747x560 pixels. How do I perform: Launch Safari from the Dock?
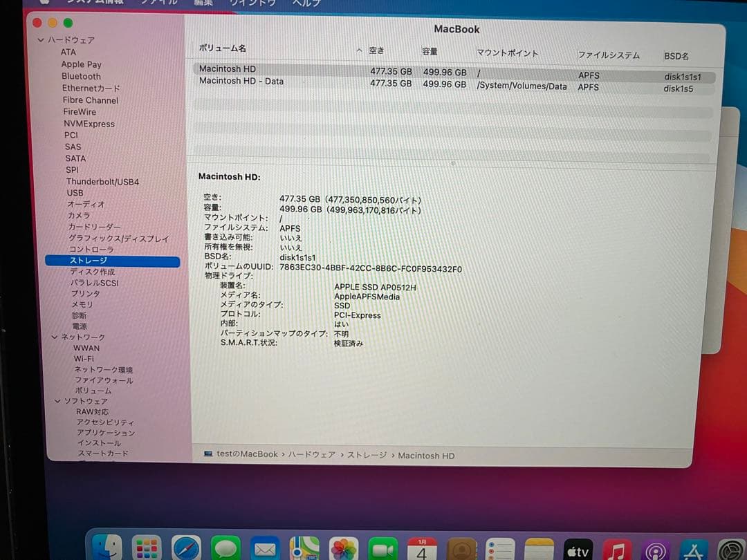[186, 548]
